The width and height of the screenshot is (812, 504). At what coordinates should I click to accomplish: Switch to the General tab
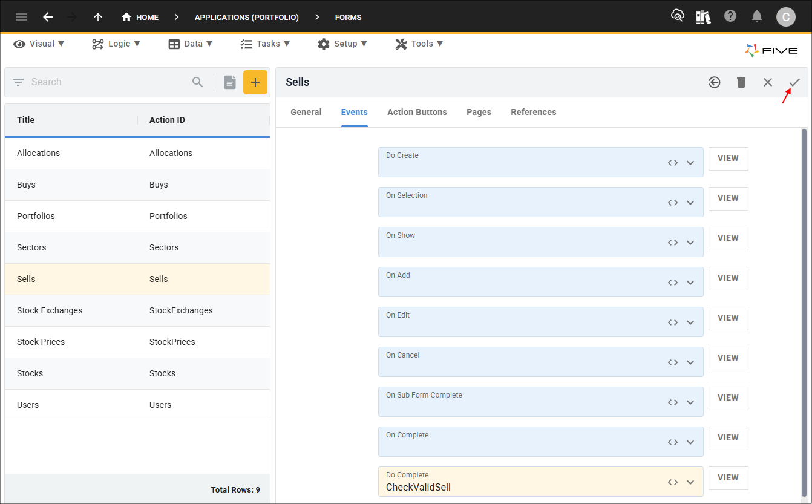pyautogui.click(x=306, y=112)
